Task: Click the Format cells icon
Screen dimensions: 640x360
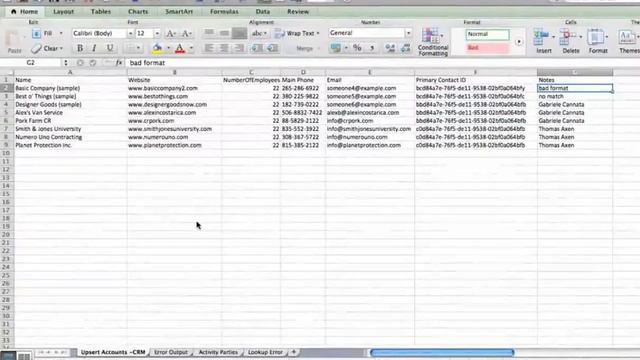Action: [x=595, y=38]
